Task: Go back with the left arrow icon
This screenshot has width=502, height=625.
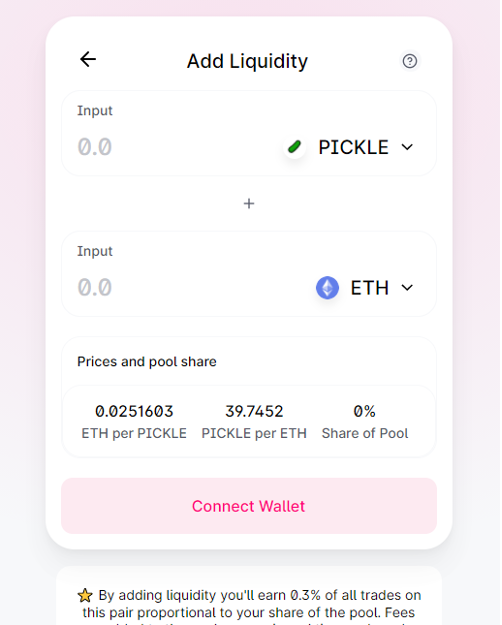Action: (x=88, y=59)
